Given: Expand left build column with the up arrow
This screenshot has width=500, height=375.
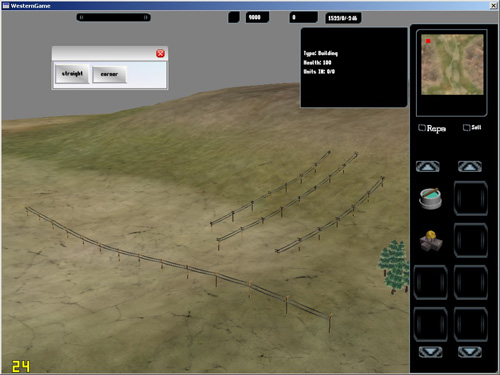Looking at the screenshot, I should (x=428, y=166).
